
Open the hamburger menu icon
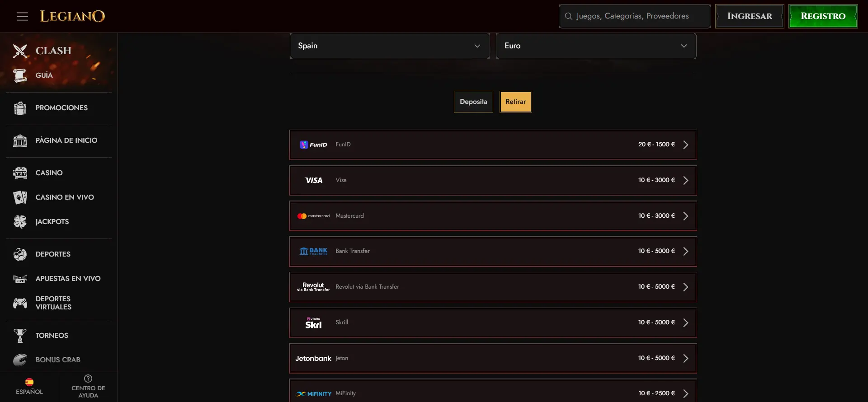coord(22,17)
